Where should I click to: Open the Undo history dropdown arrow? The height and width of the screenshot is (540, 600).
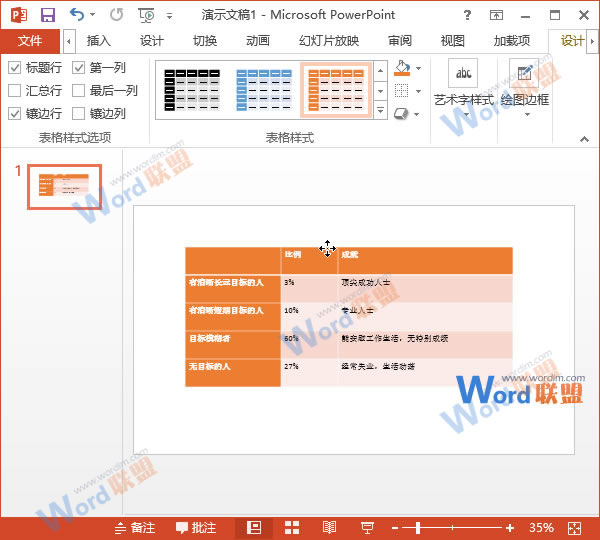tap(92, 15)
